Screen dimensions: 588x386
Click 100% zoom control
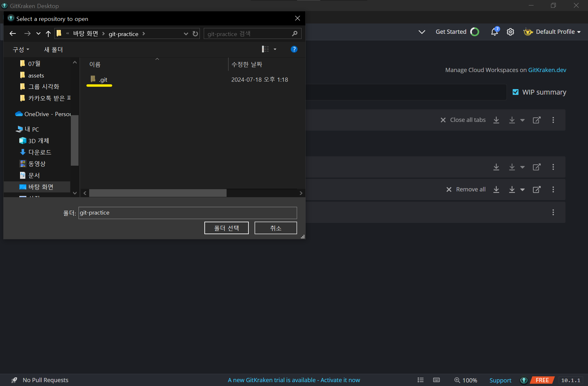466,380
